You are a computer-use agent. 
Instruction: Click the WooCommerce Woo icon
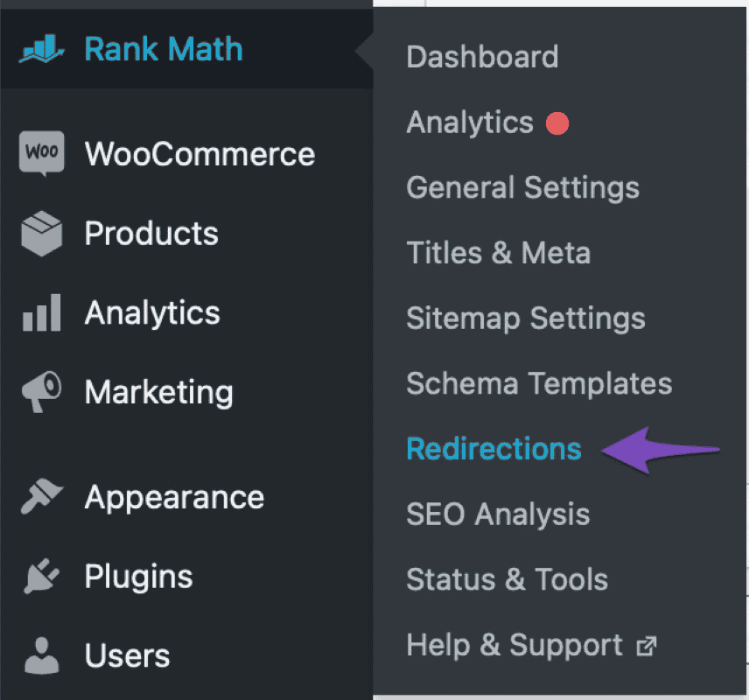(42, 153)
